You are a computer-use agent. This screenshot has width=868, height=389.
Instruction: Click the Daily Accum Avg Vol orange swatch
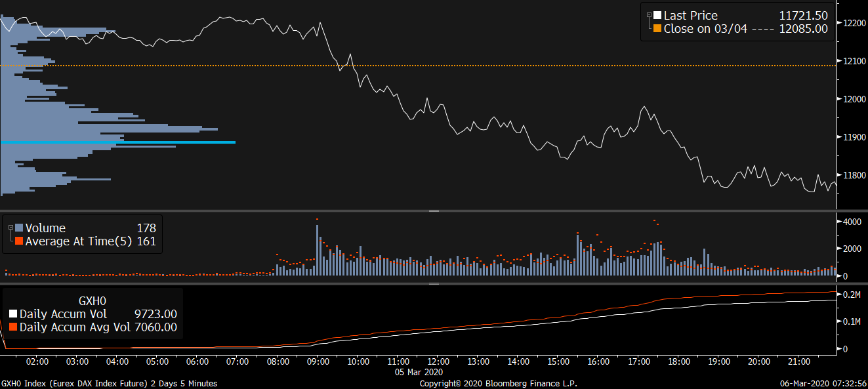pos(14,327)
